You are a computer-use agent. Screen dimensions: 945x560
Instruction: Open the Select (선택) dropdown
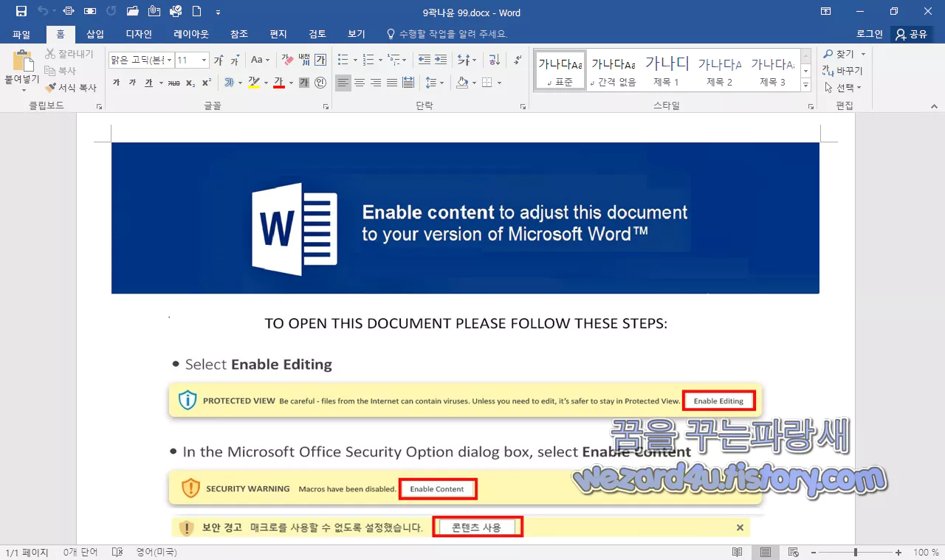tap(843, 87)
